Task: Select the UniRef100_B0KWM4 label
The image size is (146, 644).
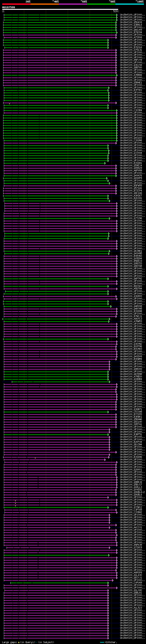Action: point(131,359)
